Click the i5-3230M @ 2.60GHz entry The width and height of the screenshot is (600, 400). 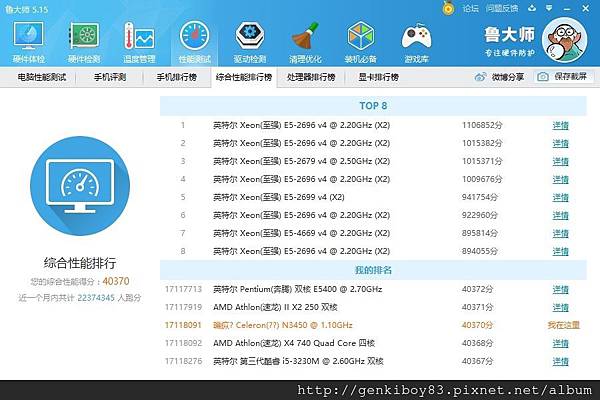(298, 361)
